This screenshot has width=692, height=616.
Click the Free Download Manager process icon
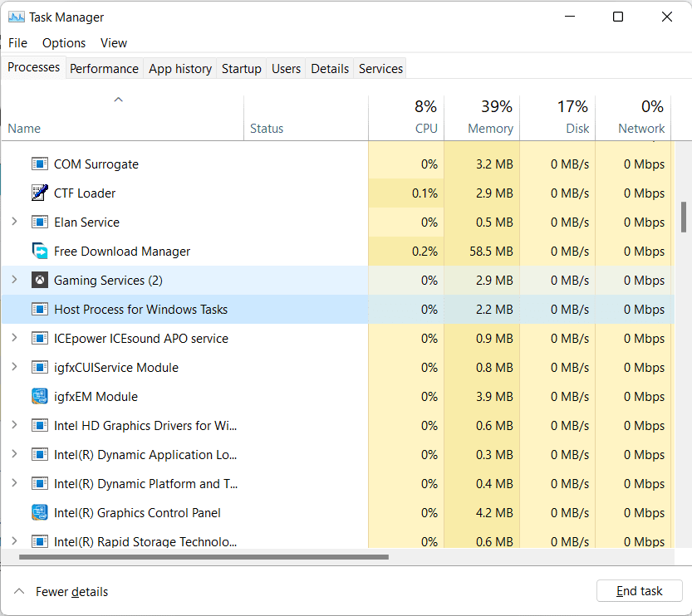39,251
